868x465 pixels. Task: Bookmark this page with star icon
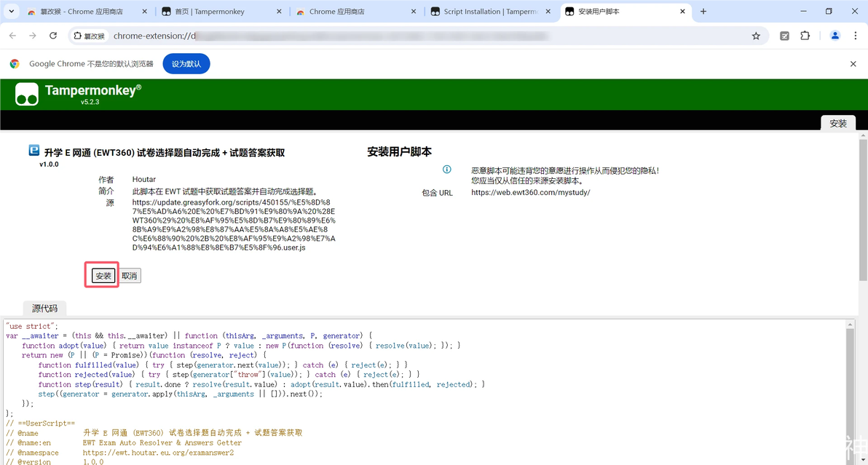coord(756,36)
